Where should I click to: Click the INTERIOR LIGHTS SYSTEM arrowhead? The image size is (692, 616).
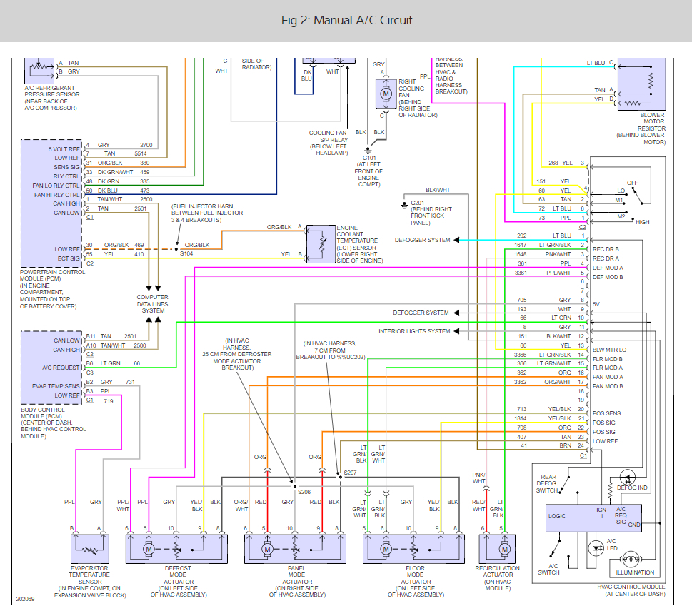point(456,331)
